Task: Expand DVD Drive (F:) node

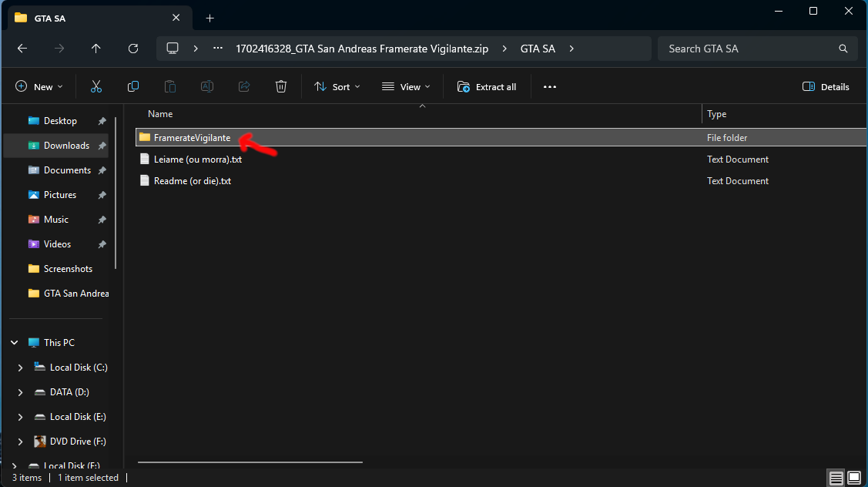Action: [x=21, y=442]
